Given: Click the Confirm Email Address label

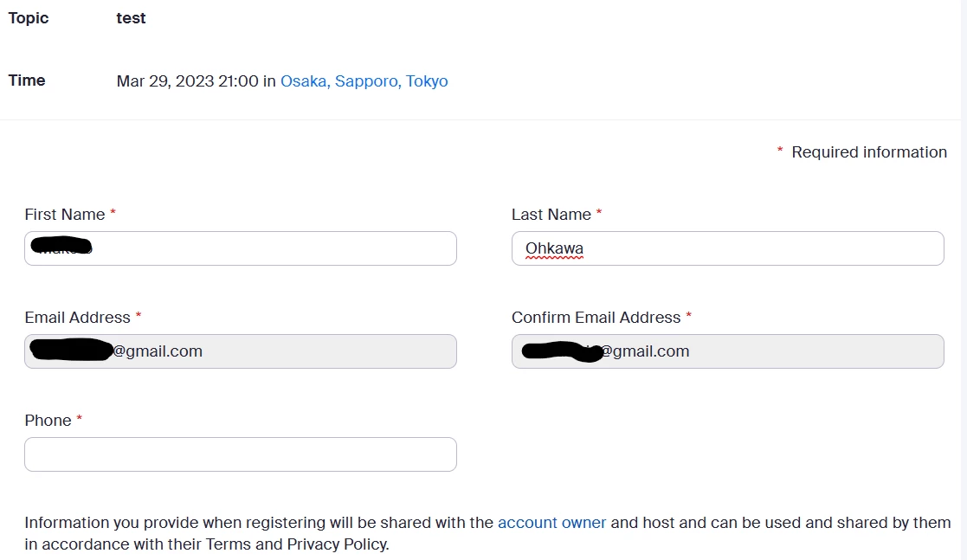Looking at the screenshot, I should [596, 318].
